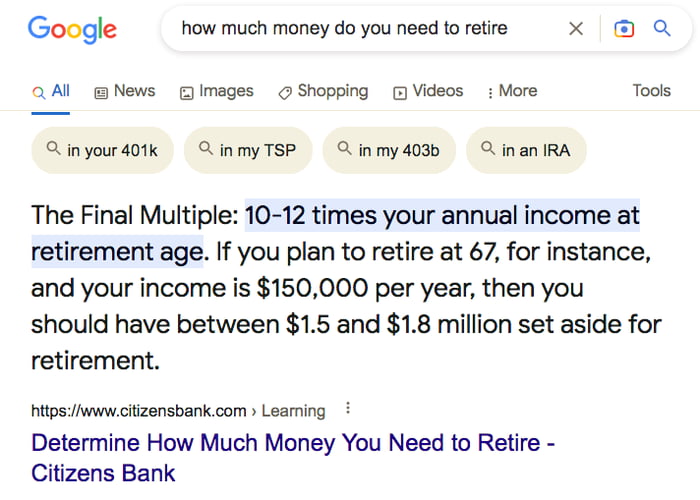Click the three-dot icon beside citizensbank URL

348,409
